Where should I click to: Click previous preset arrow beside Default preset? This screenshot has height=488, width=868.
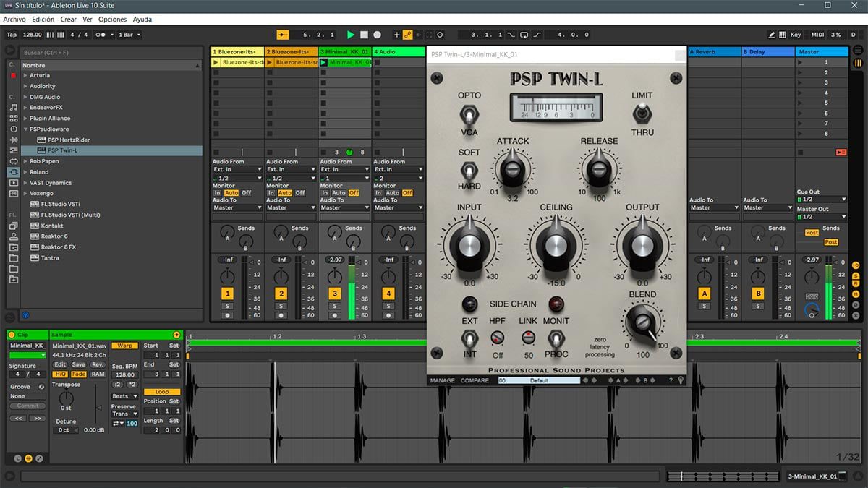(585, 380)
